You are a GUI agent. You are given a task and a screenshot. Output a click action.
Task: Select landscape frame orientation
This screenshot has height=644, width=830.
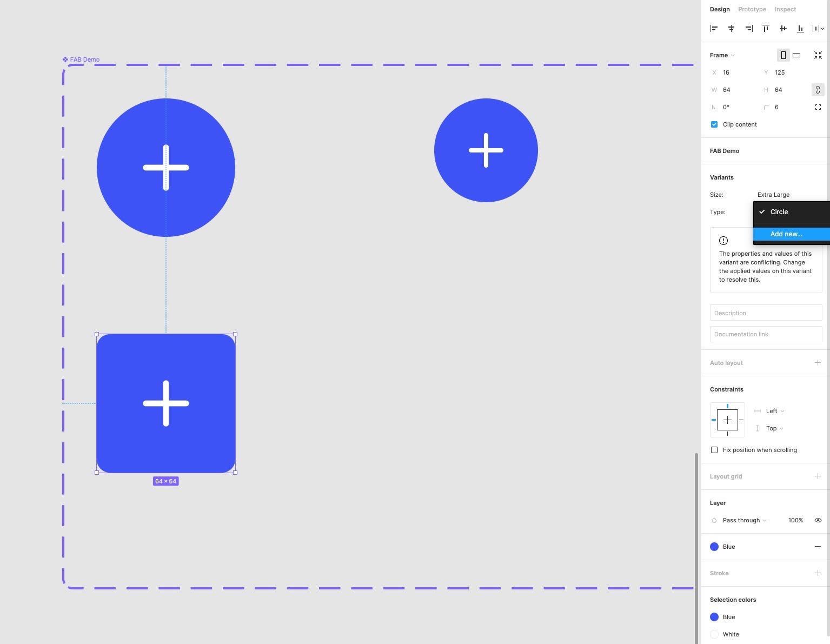(796, 55)
